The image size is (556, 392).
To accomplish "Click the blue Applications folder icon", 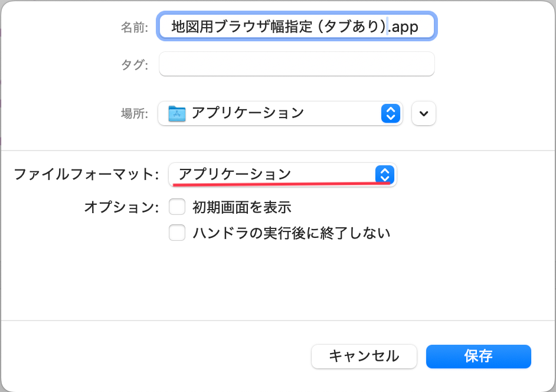I will pyautogui.click(x=176, y=113).
